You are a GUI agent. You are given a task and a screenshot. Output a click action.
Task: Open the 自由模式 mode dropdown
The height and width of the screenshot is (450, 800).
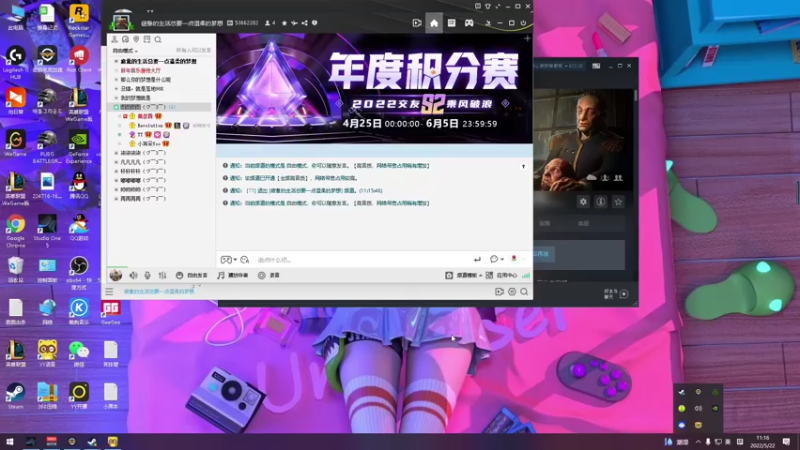coord(125,51)
